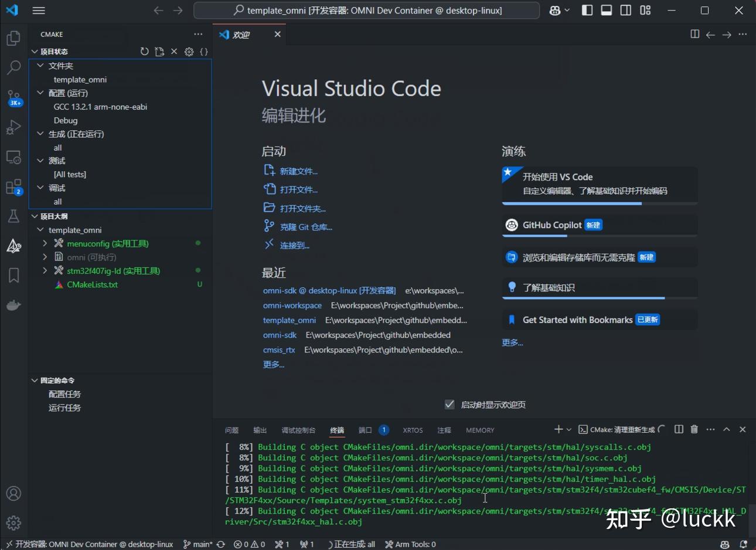Collapse the 固定的命令 section
Screen dimensions: 756x550
pos(35,380)
